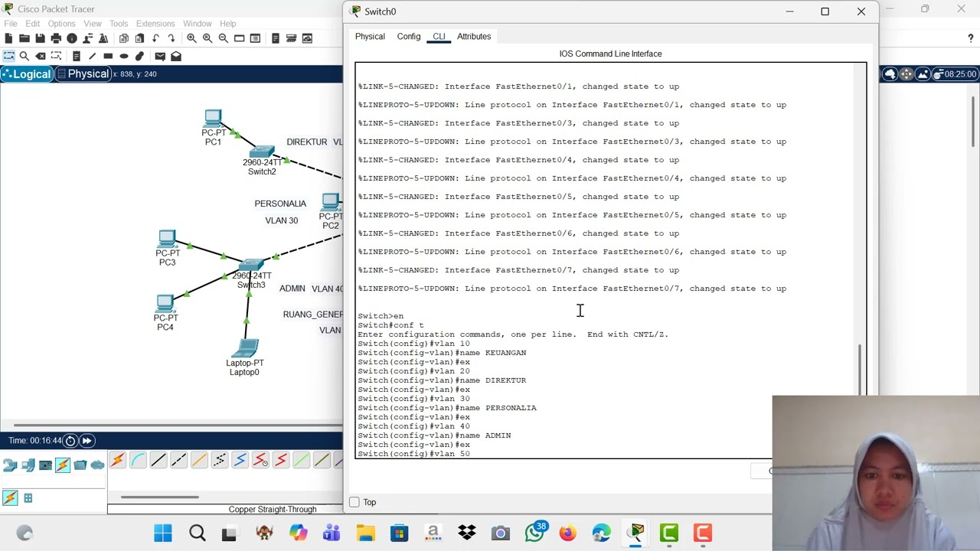This screenshot has width=980, height=551.
Task: Click the Save floppy disk icon
Action: coord(40,38)
